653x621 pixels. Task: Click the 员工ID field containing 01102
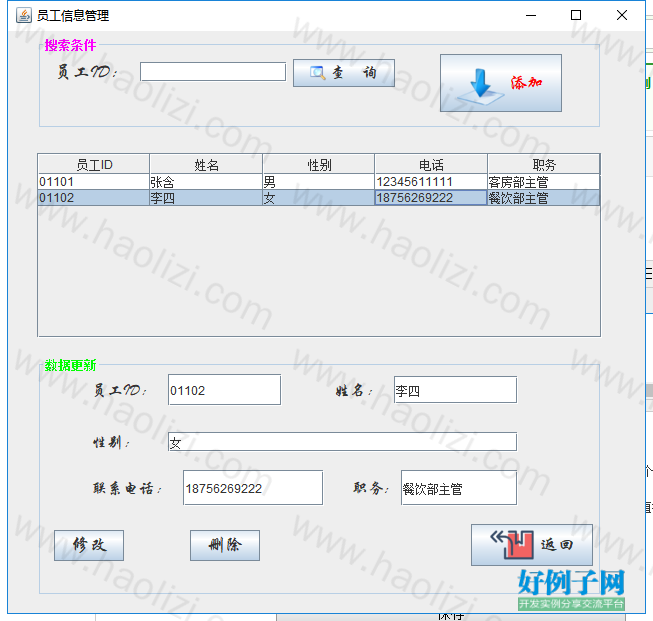pos(224,390)
